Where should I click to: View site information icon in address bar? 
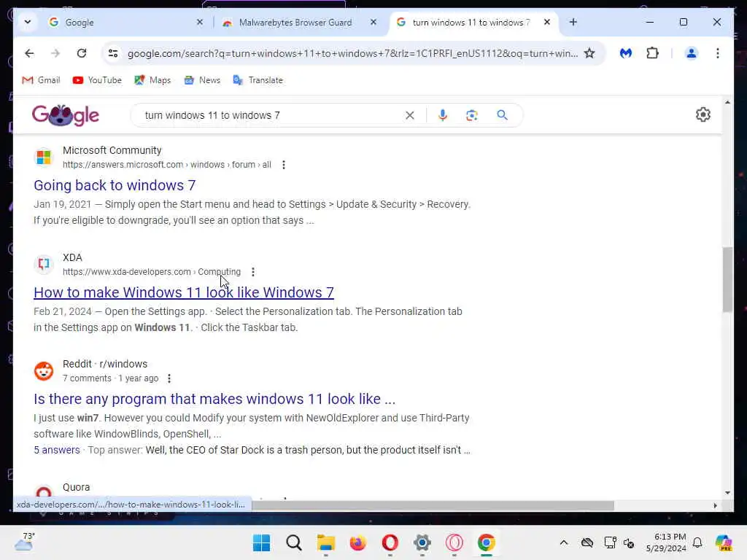click(x=113, y=53)
